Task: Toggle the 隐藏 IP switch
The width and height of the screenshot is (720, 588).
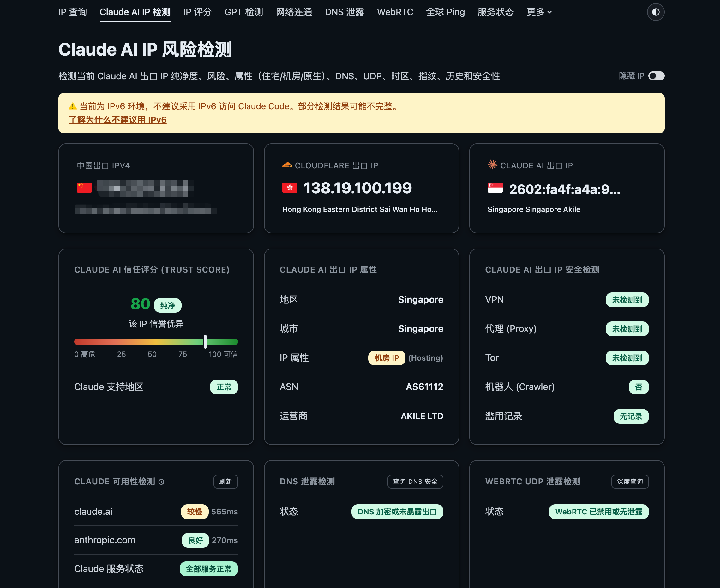Action: point(656,76)
